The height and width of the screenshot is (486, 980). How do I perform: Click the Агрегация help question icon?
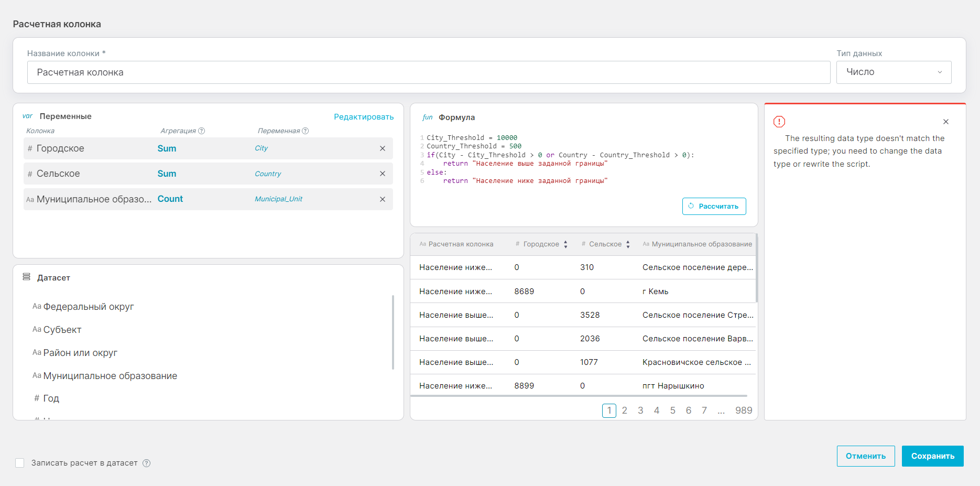pyautogui.click(x=202, y=131)
